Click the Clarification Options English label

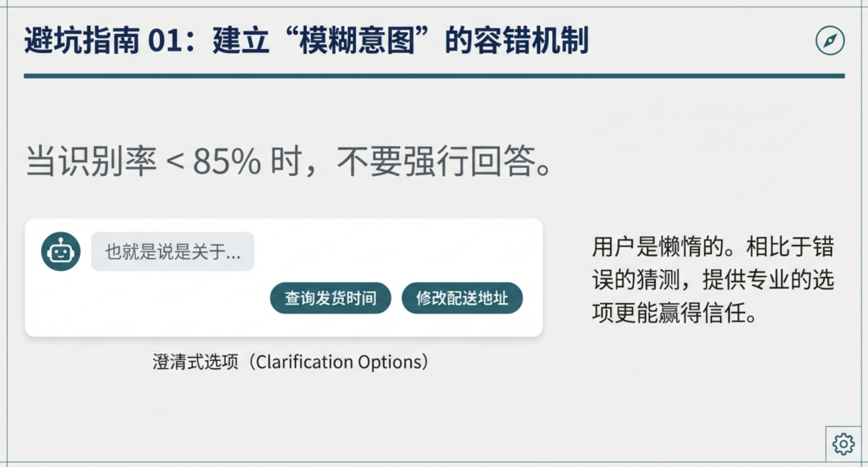pyautogui.click(x=338, y=362)
